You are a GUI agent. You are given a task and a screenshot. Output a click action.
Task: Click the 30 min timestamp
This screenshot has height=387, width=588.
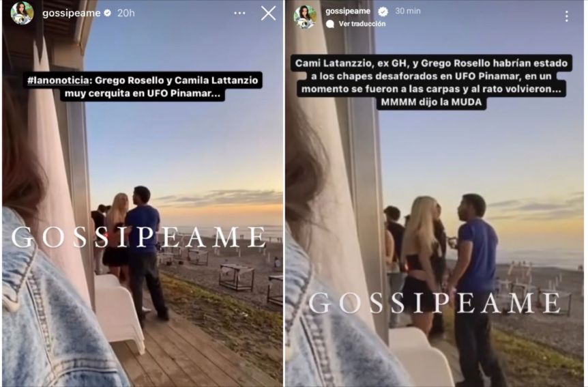click(408, 11)
